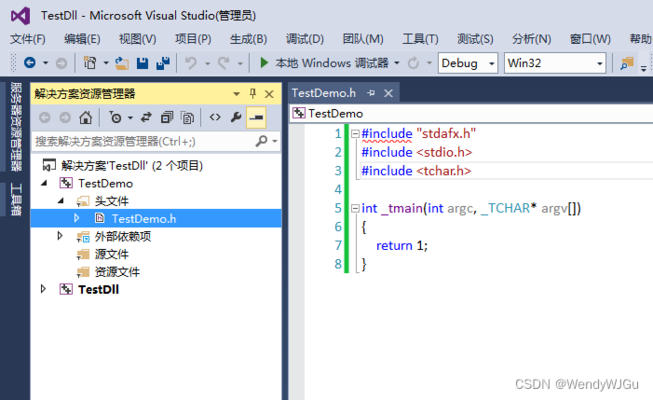Collapse the _tmain function code block
Screen dimensions: 653x400
[354, 208]
